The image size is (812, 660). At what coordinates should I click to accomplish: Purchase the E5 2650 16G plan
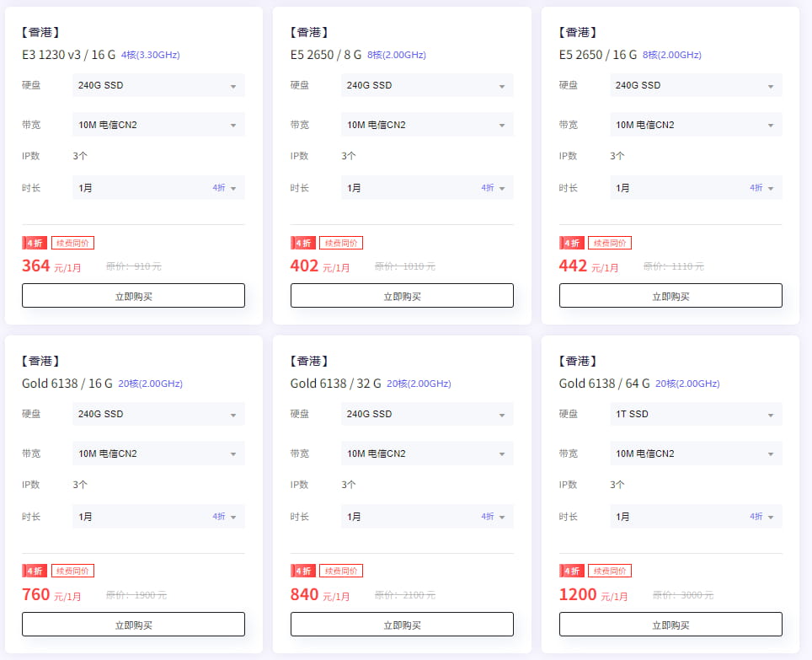(x=670, y=296)
